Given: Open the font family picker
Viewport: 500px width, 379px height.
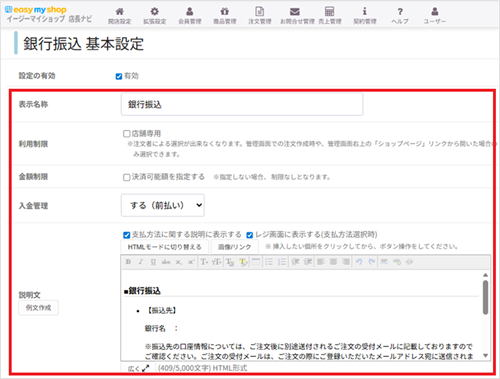Looking at the screenshot, I should point(204,262).
